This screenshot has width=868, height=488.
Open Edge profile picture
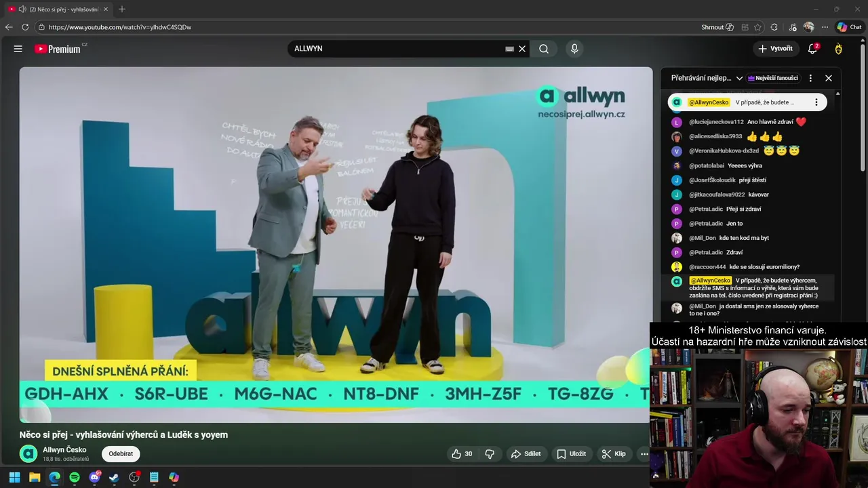tap(808, 27)
